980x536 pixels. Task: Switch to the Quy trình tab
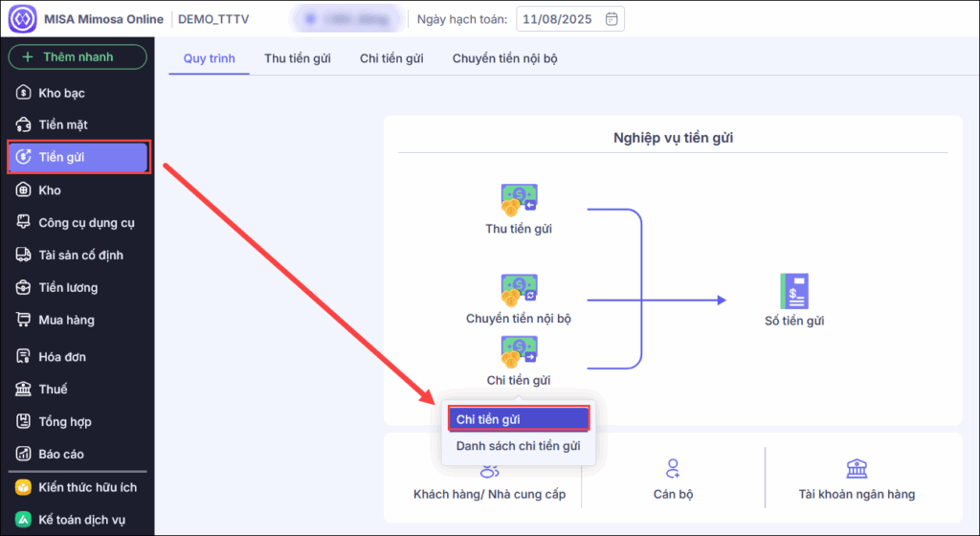click(x=210, y=58)
